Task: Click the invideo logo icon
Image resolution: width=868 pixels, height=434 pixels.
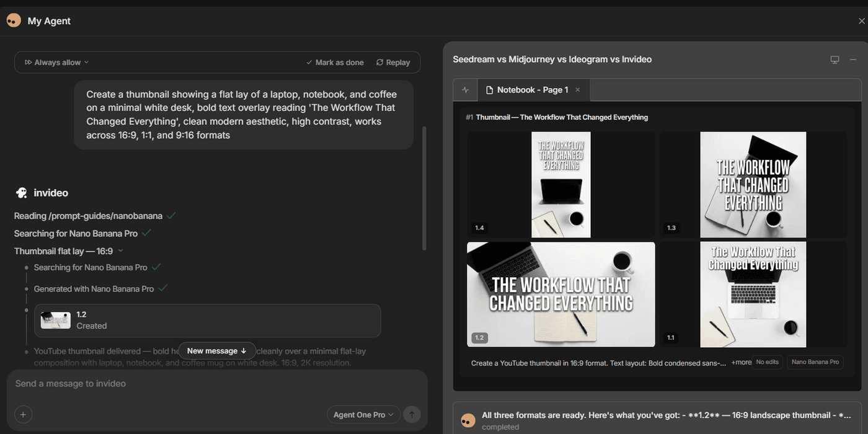Action: (22, 193)
